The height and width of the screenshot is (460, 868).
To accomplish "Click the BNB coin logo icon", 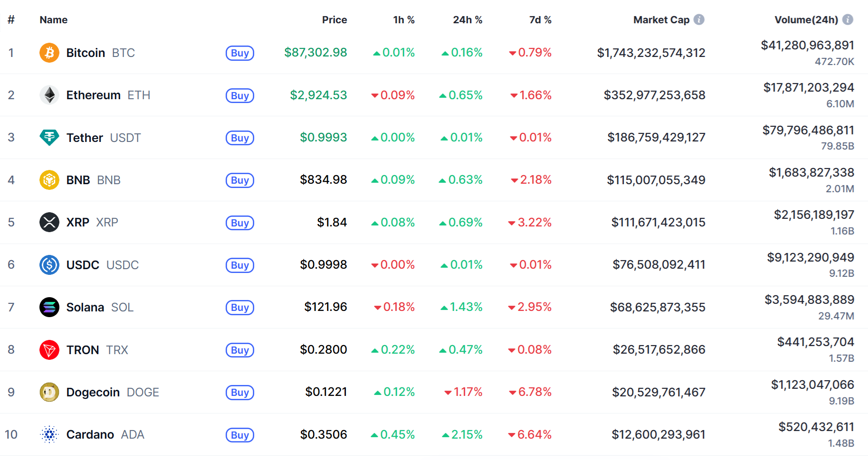I will coord(49,180).
